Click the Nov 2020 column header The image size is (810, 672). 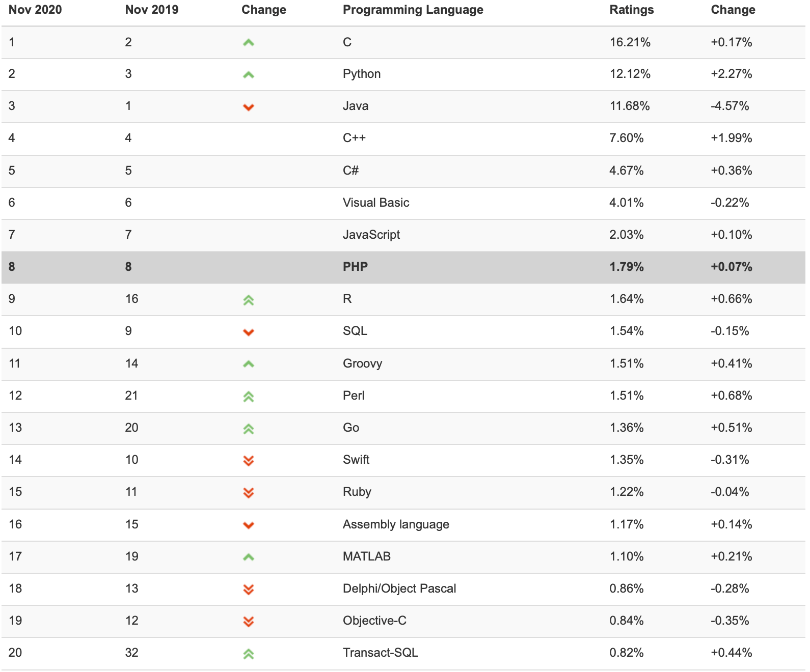pyautogui.click(x=35, y=10)
